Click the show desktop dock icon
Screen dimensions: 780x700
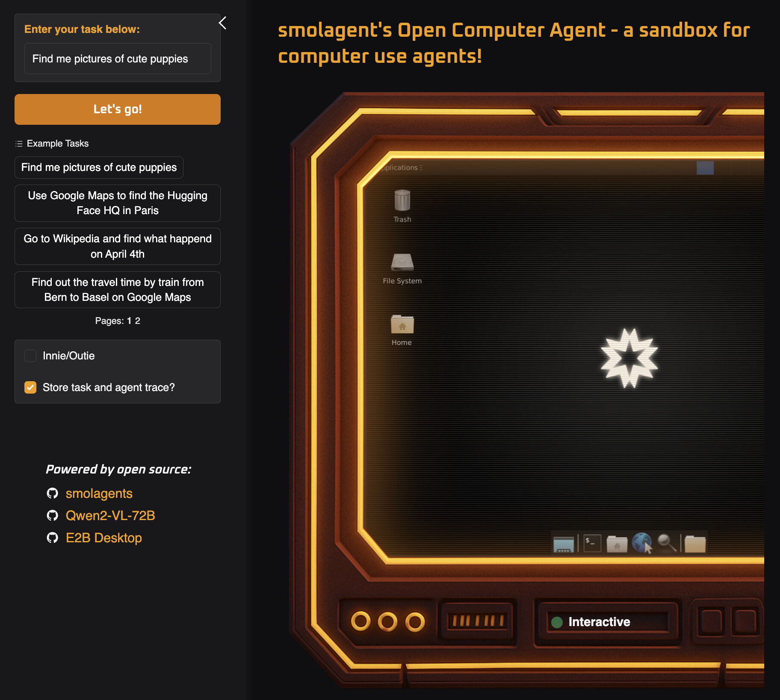[563, 544]
